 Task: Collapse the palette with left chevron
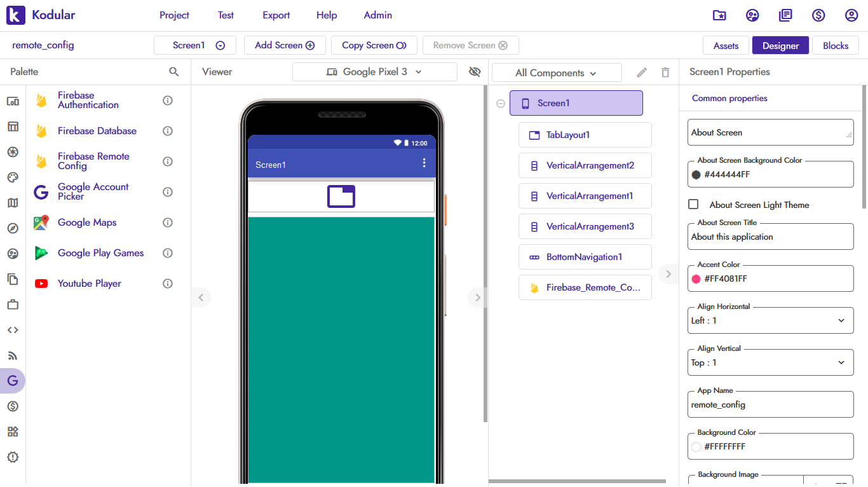coord(201,297)
